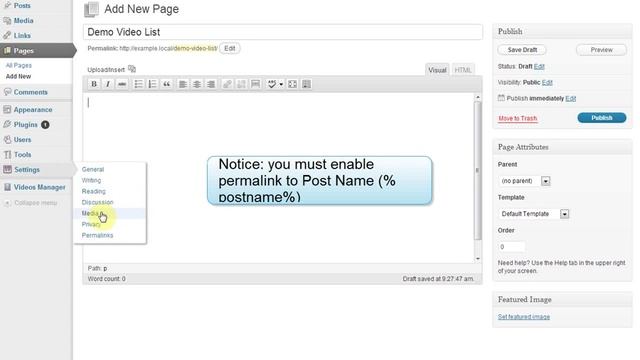Toggle the spellchecker icon
Image resolution: width=640 pixels, height=360 pixels.
[x=271, y=84]
